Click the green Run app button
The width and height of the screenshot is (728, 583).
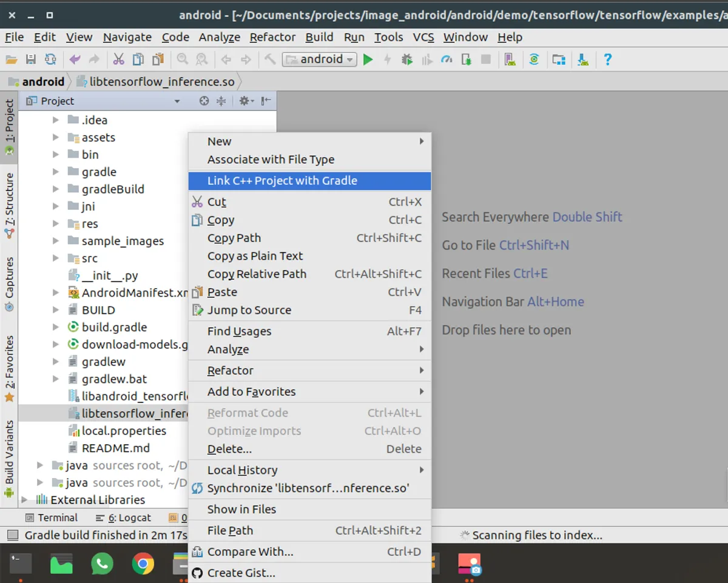tap(368, 59)
